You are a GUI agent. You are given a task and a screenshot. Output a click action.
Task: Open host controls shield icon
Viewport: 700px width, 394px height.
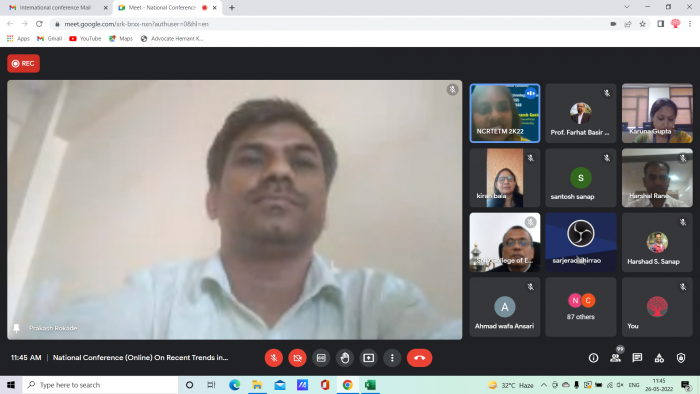point(681,358)
